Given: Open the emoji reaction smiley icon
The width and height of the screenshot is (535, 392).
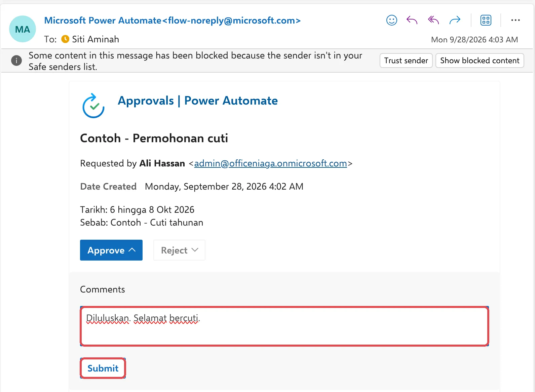Looking at the screenshot, I should 392,21.
